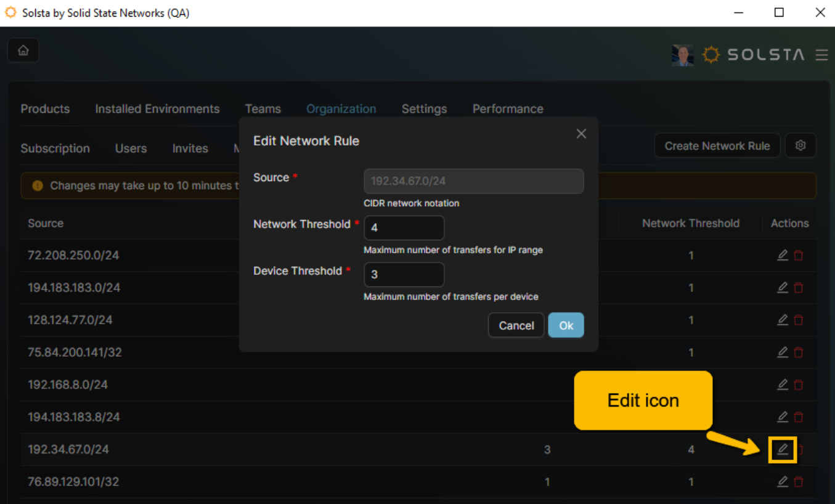
Task: Delete the 128.124.77.0/24 rule
Action: point(799,320)
